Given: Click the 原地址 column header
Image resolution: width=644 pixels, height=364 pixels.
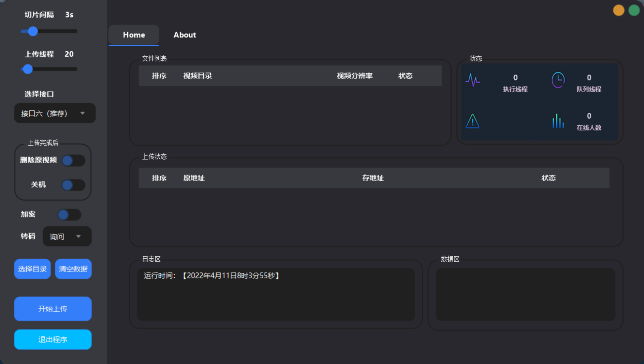Looking at the screenshot, I should (x=194, y=178).
